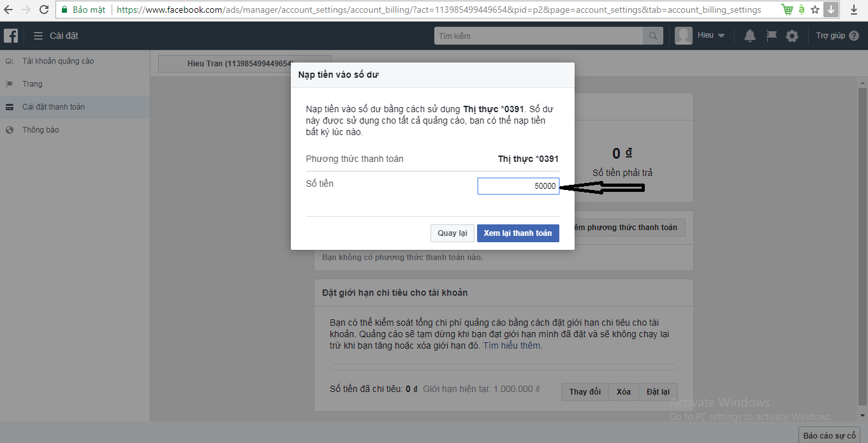The height and width of the screenshot is (443, 868).
Task: Click the Phương thức thanh toán label
Action: [355, 159]
